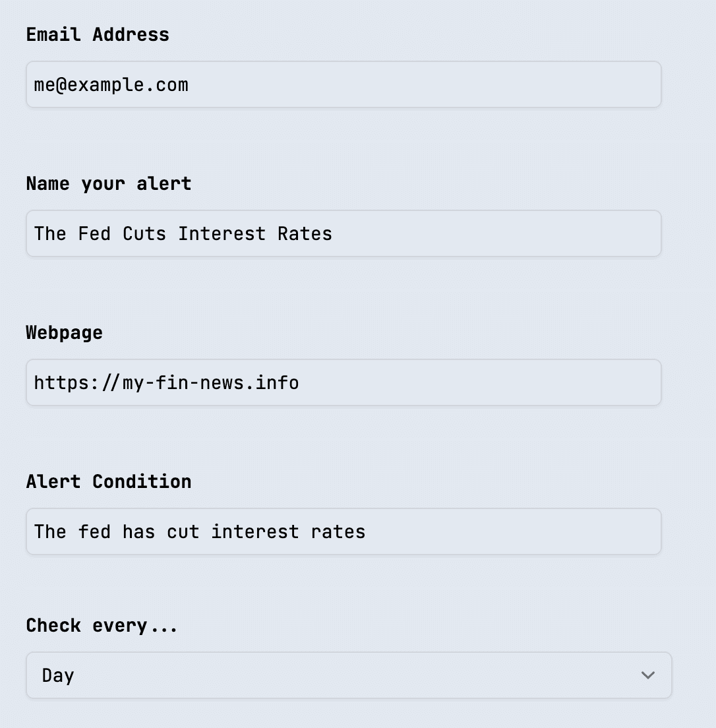Click the selected 'Day' value text

coord(58,675)
